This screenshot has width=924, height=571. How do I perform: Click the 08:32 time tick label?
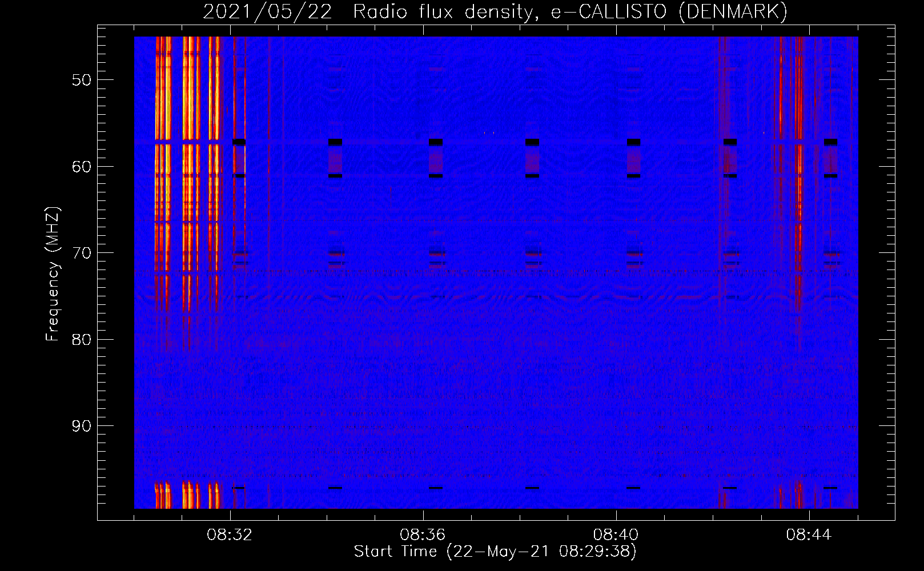click(x=230, y=535)
